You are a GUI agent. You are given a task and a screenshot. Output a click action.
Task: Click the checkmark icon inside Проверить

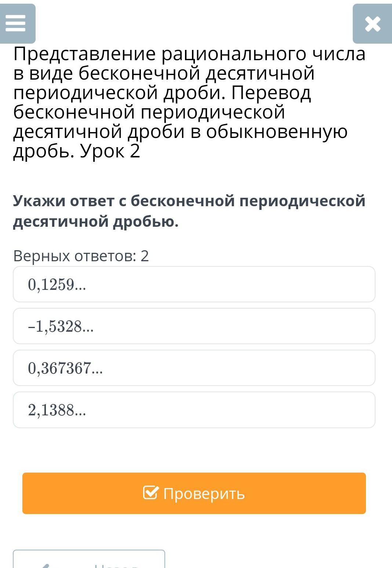(151, 493)
